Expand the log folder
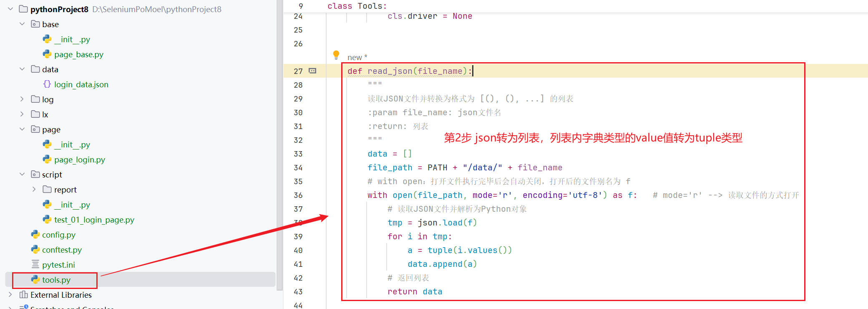The width and height of the screenshot is (868, 309). 22,99
